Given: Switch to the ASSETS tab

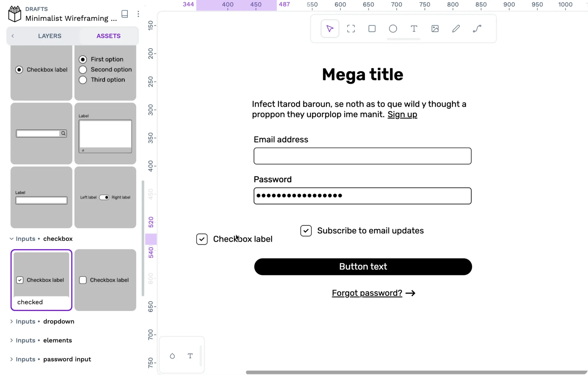Looking at the screenshot, I should (x=108, y=36).
